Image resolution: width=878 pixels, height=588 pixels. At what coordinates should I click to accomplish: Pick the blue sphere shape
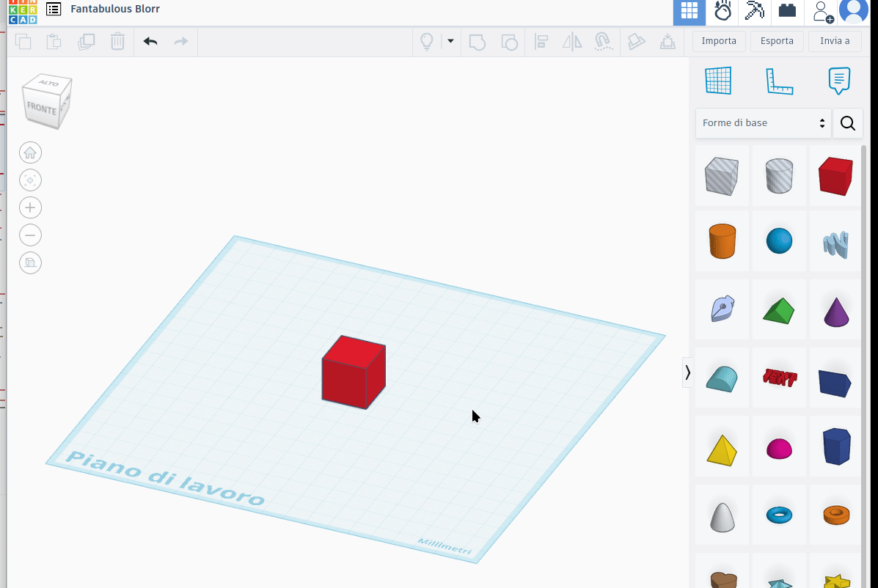click(x=779, y=241)
